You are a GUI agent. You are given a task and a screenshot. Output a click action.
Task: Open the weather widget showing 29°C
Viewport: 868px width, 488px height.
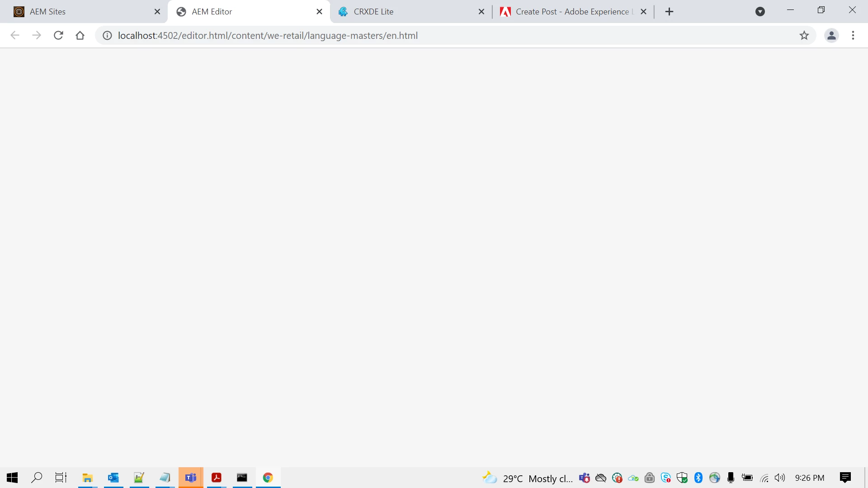(x=527, y=478)
